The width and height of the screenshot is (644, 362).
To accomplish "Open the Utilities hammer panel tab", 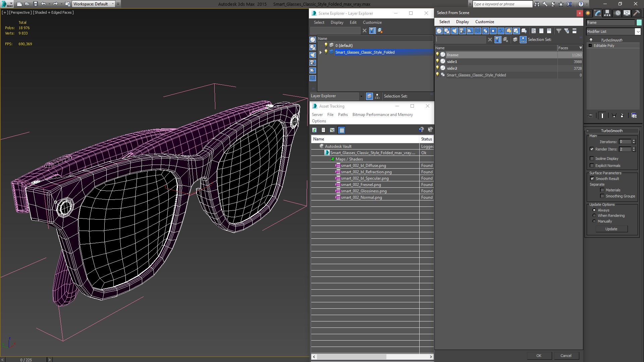I will pos(636,13).
